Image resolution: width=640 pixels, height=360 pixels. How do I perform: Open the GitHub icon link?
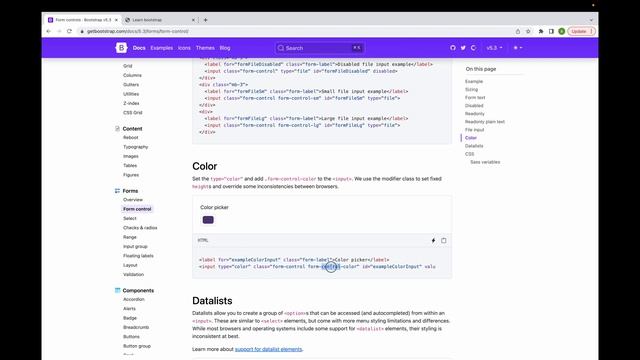453,48
